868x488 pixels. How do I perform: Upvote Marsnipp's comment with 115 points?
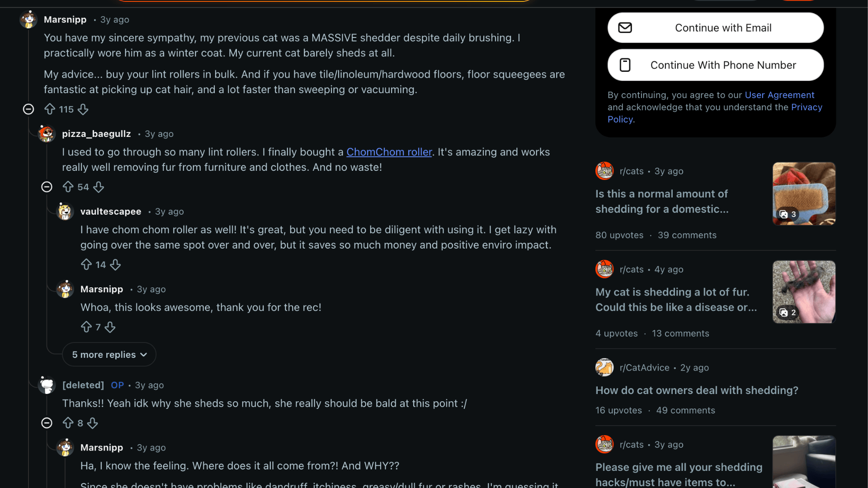(x=50, y=109)
